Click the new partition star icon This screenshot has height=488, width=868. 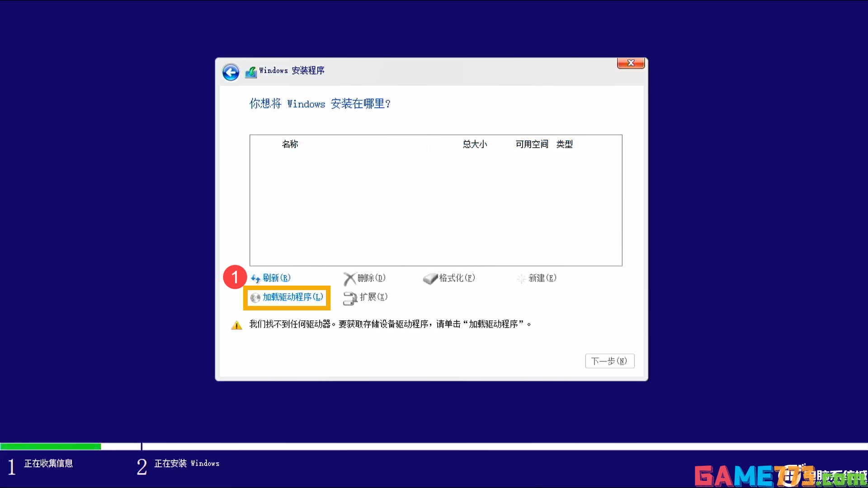coord(521,279)
